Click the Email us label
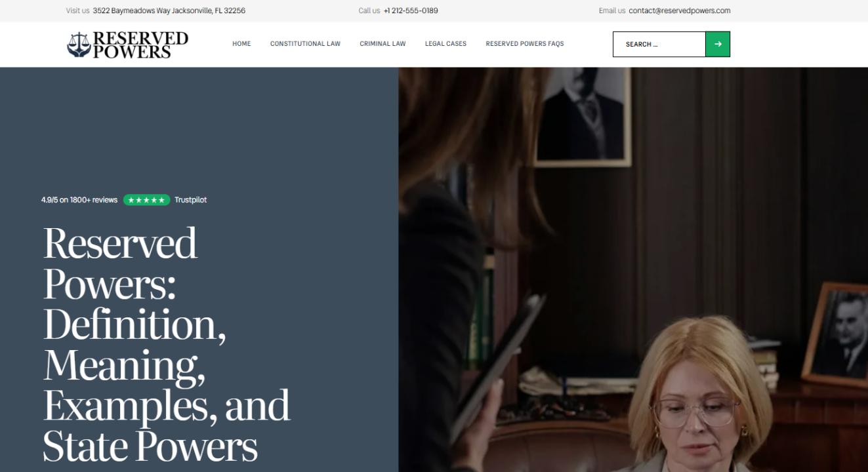The image size is (868, 472). point(611,10)
